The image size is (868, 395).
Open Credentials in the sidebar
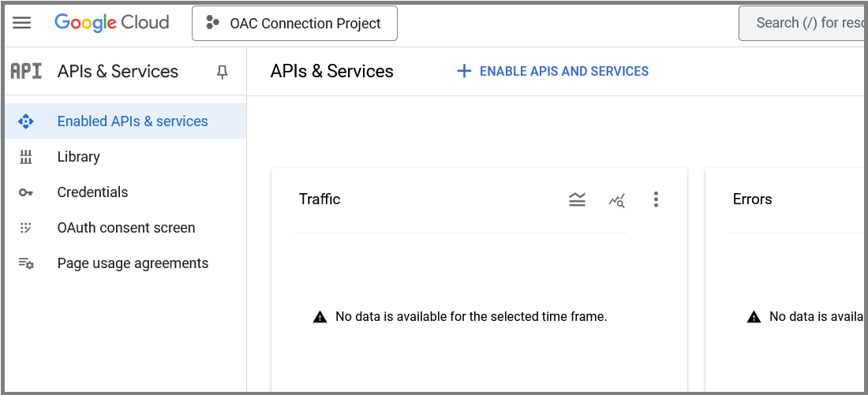point(92,192)
